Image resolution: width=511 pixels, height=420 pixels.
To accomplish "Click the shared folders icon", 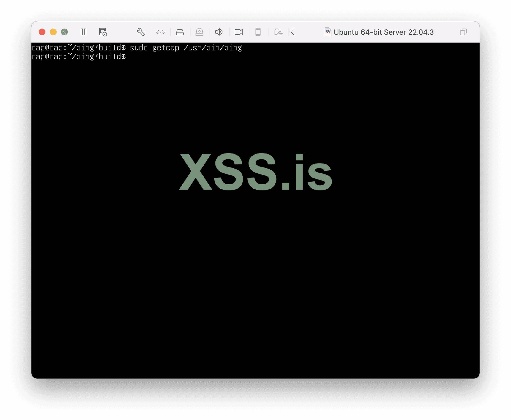I will tap(278, 32).
